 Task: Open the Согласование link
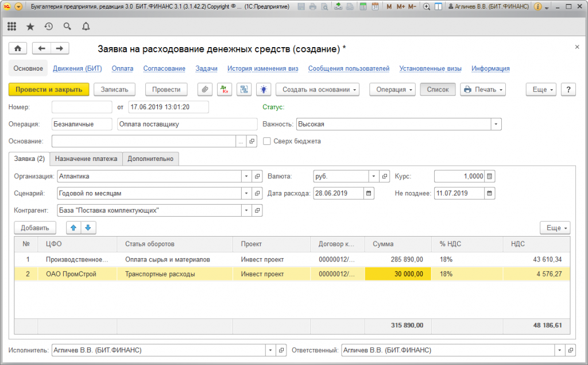(x=164, y=68)
